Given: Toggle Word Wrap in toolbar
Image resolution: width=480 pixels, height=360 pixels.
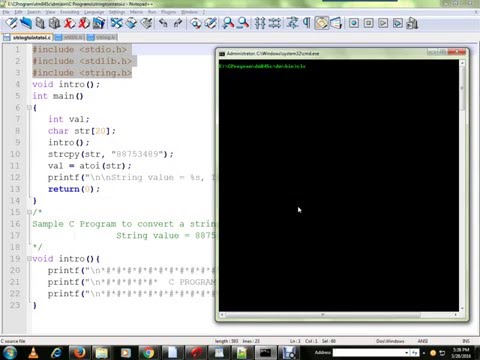Looking at the screenshot, I should [292, 23].
